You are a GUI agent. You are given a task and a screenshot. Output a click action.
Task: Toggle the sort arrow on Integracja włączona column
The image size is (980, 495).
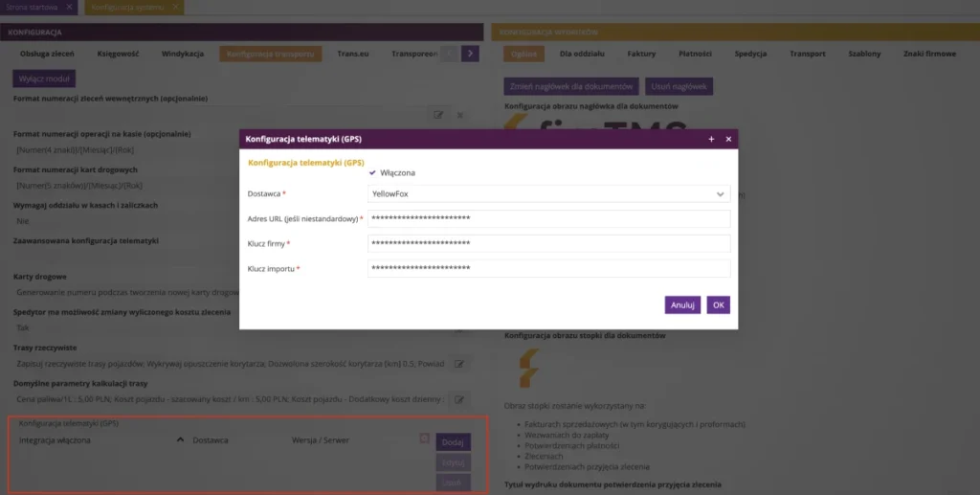[180, 440]
